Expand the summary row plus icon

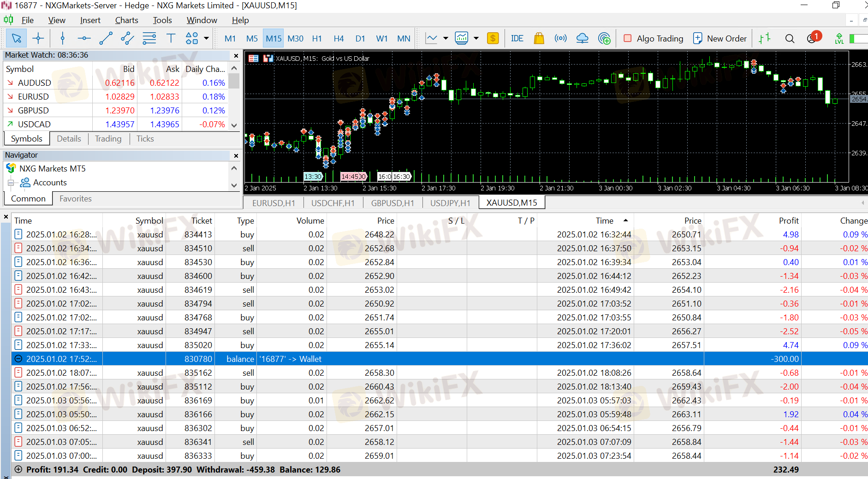coord(18,469)
